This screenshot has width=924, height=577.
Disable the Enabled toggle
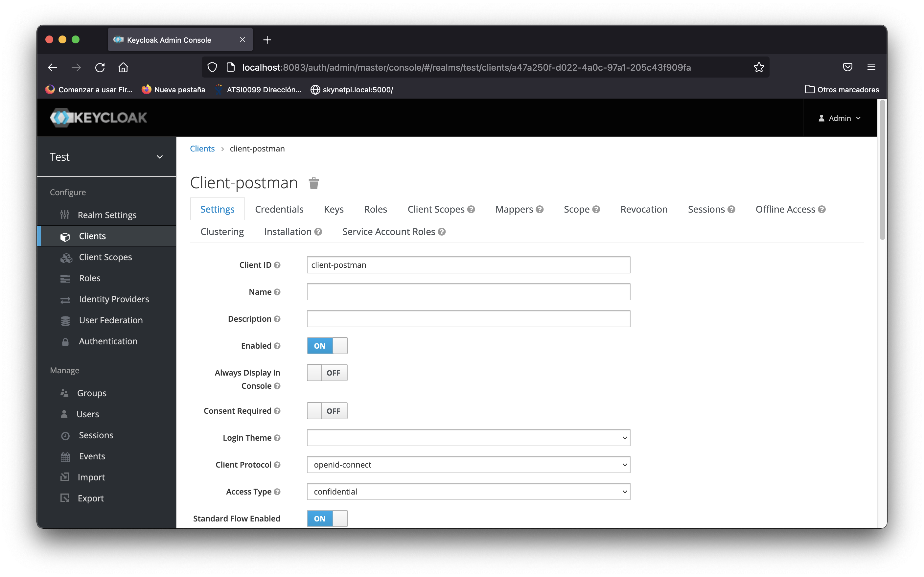click(327, 346)
